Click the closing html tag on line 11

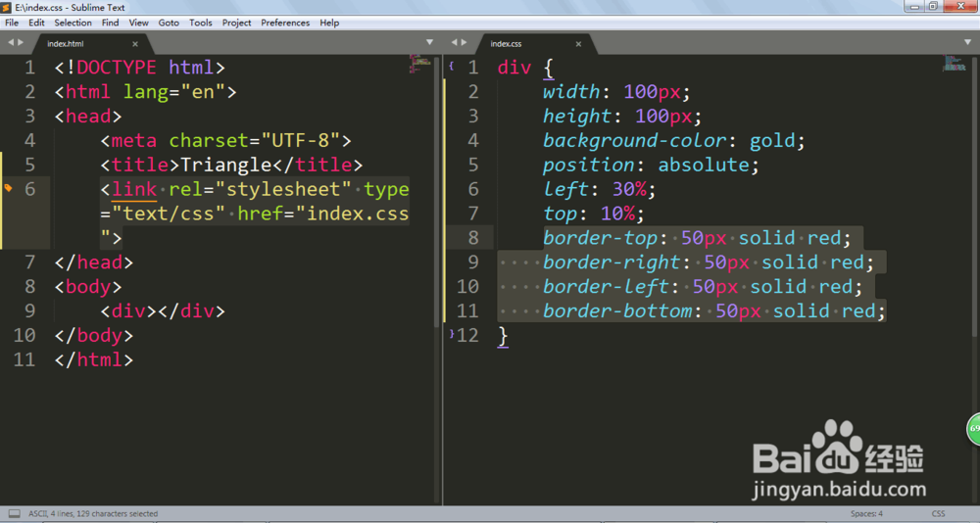pos(94,359)
